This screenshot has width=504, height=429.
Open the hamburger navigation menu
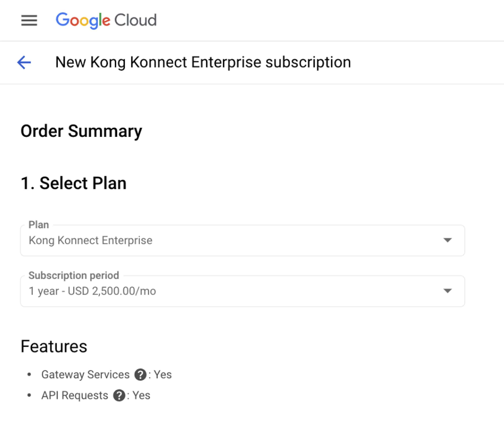pyautogui.click(x=29, y=20)
